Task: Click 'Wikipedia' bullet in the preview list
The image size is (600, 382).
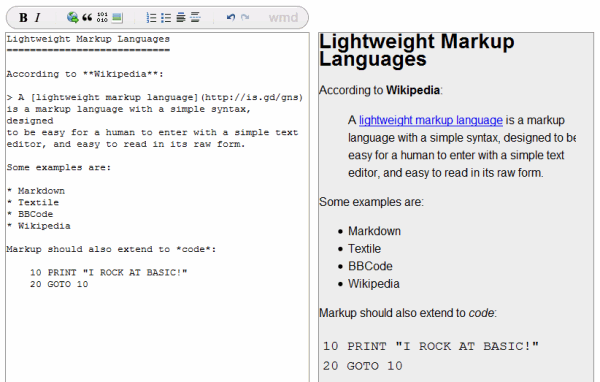Action: pyautogui.click(x=373, y=284)
